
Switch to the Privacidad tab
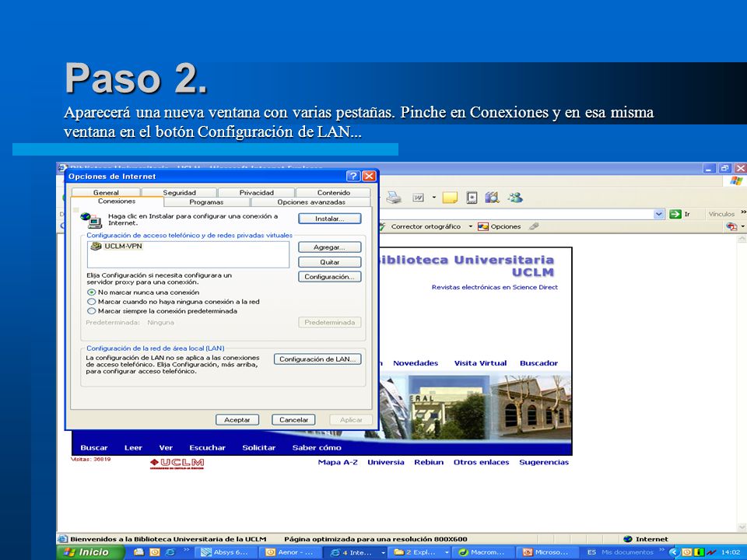point(256,192)
